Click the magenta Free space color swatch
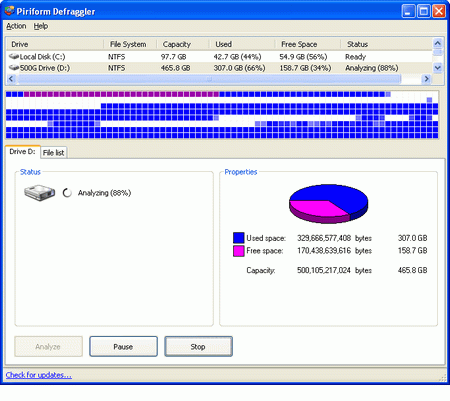 point(239,251)
